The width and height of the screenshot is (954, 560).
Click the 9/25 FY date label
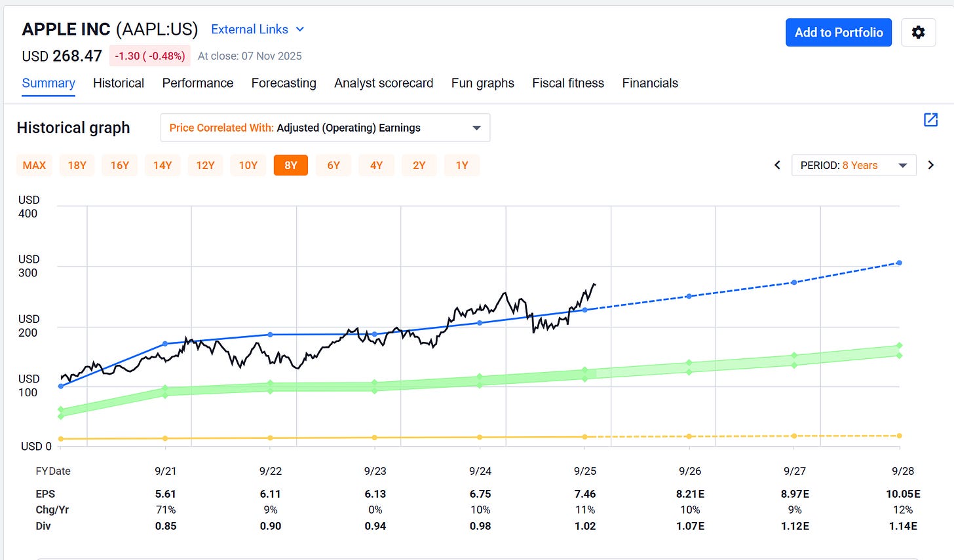585,471
